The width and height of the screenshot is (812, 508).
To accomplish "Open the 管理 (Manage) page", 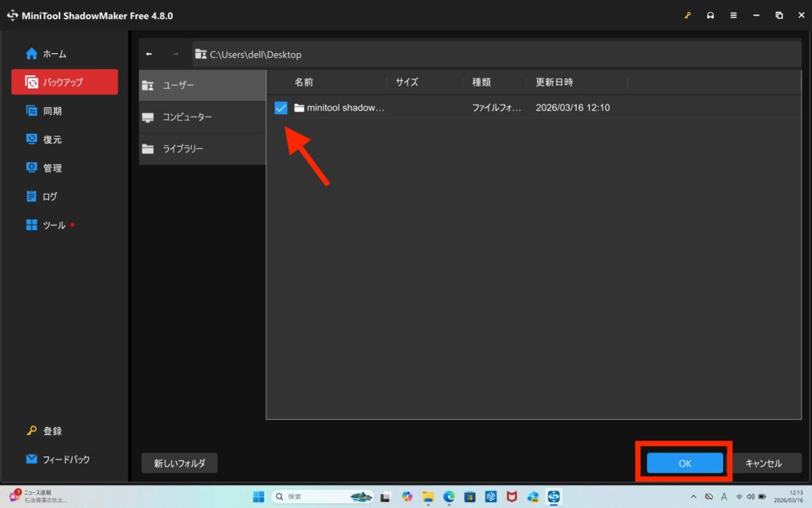I will tap(52, 168).
